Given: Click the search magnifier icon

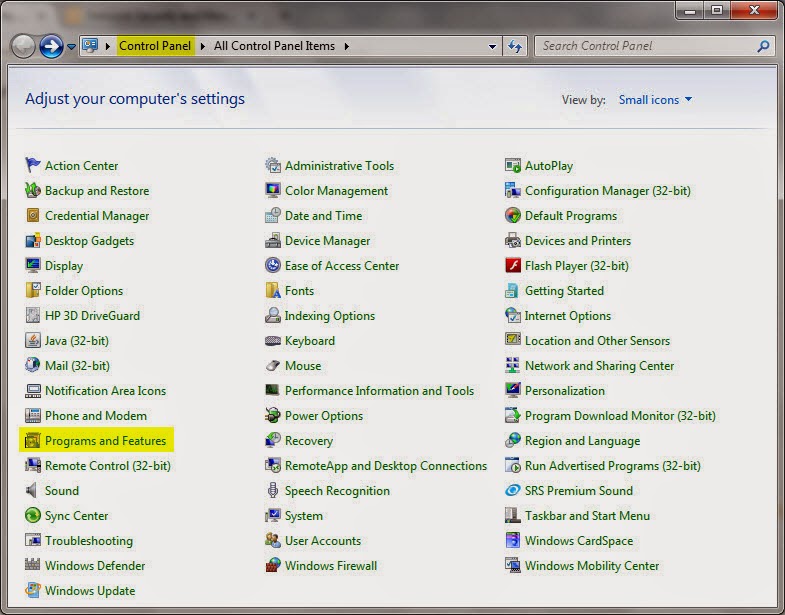Looking at the screenshot, I should point(763,46).
